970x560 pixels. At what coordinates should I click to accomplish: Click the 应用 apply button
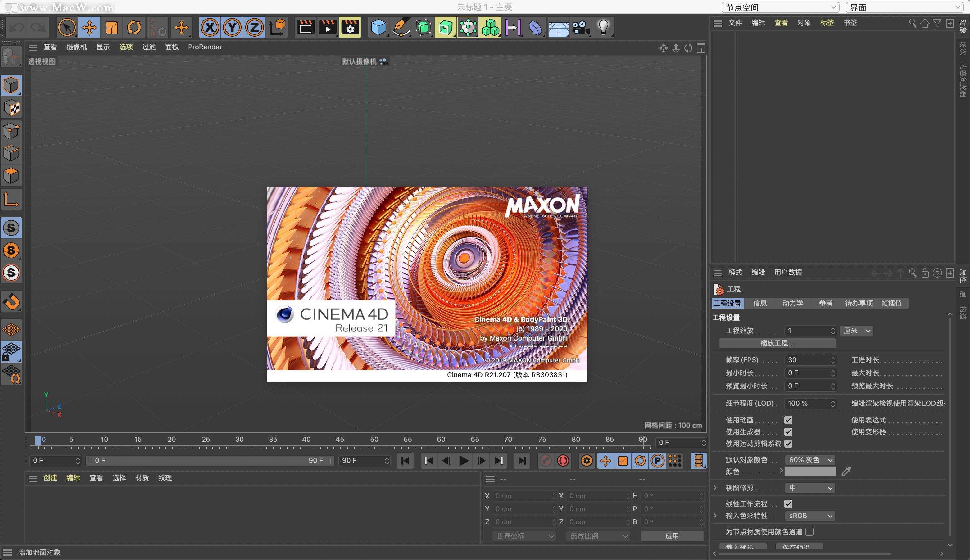(x=672, y=536)
